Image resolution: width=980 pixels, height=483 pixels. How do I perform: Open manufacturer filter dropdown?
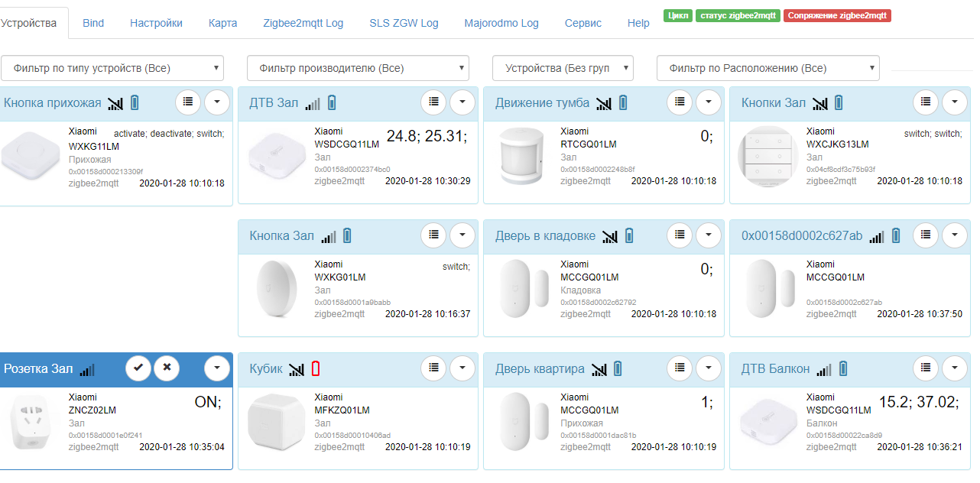358,68
